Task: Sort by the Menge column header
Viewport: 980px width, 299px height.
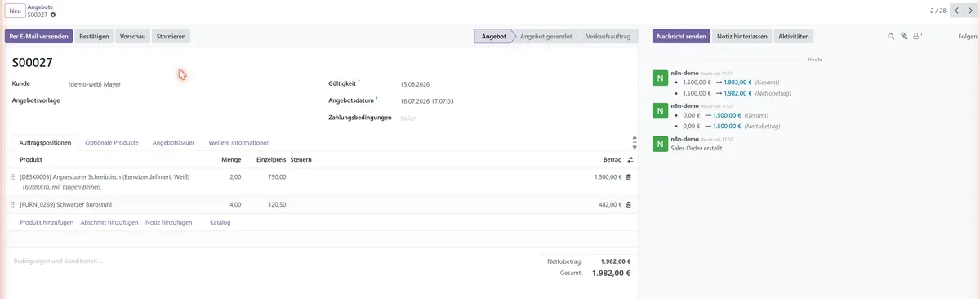Action: coord(231,159)
